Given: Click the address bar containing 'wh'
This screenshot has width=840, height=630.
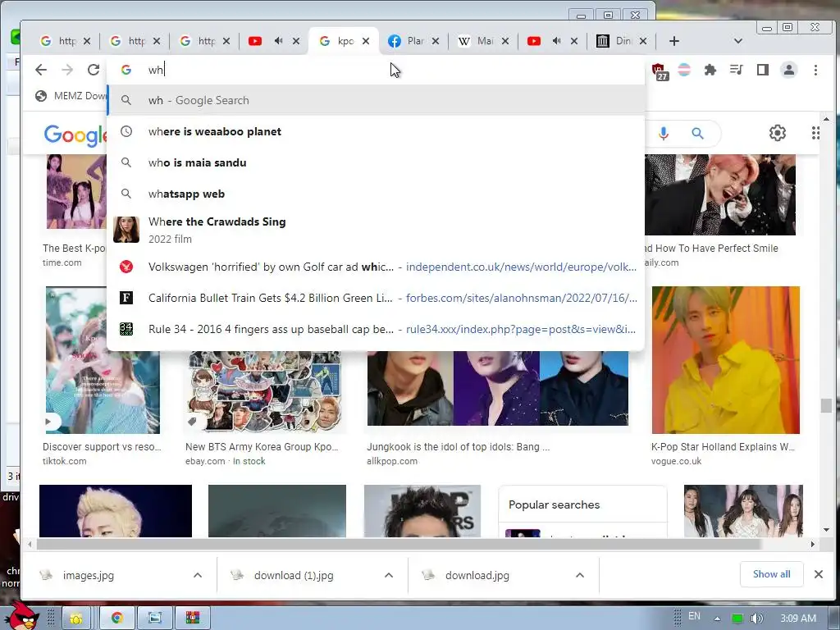Looking at the screenshot, I should point(376,70).
